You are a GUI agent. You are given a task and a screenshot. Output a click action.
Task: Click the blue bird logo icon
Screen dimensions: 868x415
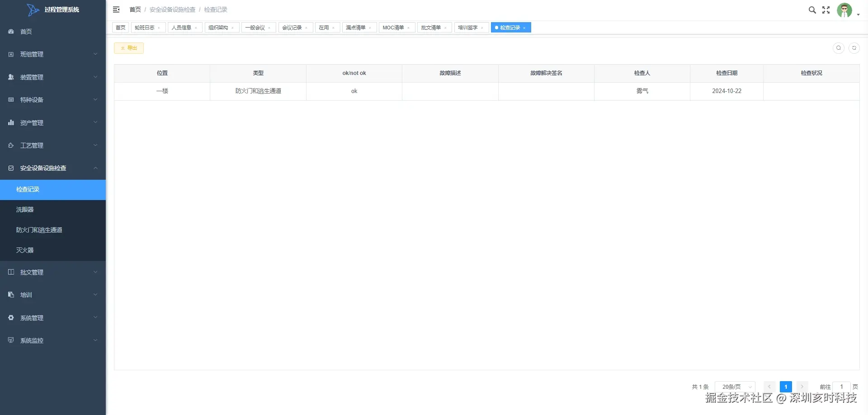(x=33, y=9)
